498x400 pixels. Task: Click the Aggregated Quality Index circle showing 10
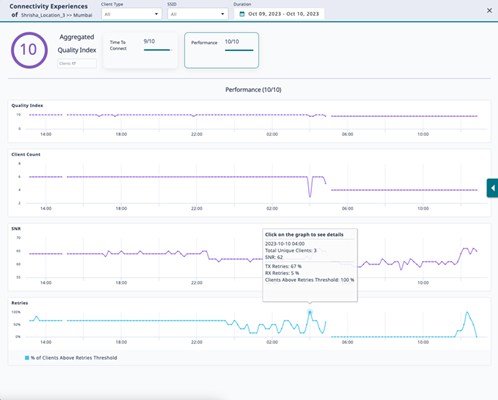[29, 50]
